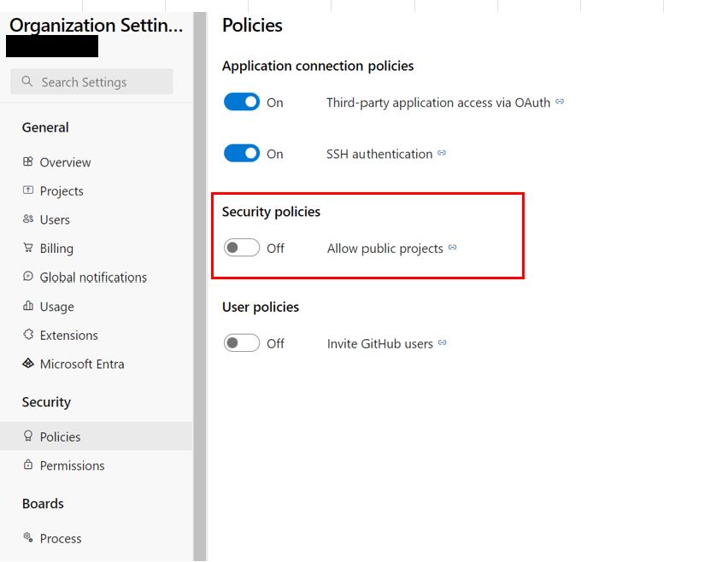Screen dimensions: 728x562
Task: Turn off SSH authentication toggle
Action: pyautogui.click(x=242, y=154)
